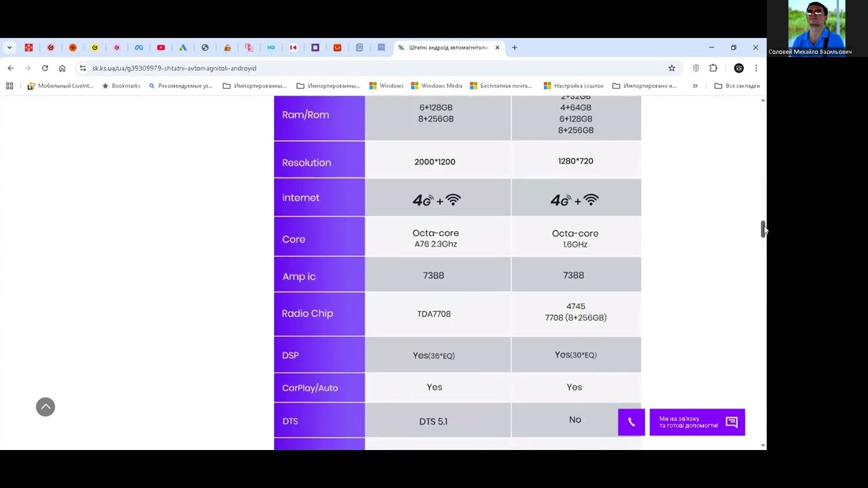Screen dimensions: 868x488
Task: Switch to the HQ pinned tab
Action: [271, 47]
